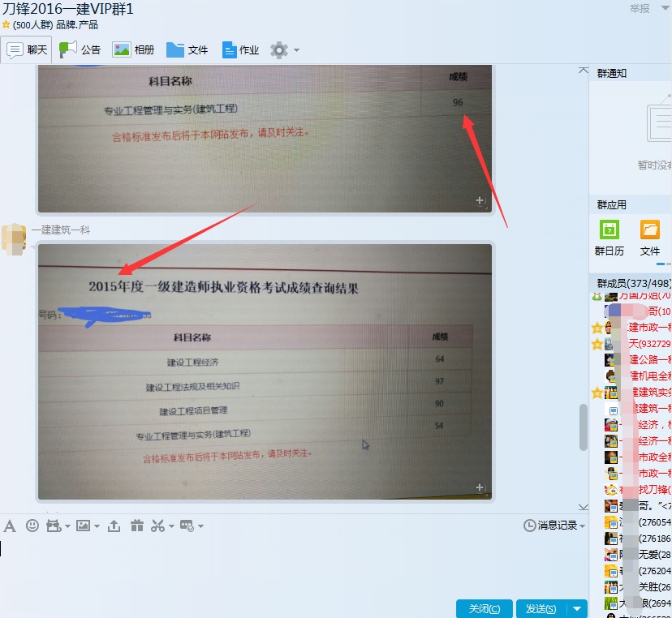Click the 关闭(C) close button
This screenshot has height=618, width=672.
point(485,608)
